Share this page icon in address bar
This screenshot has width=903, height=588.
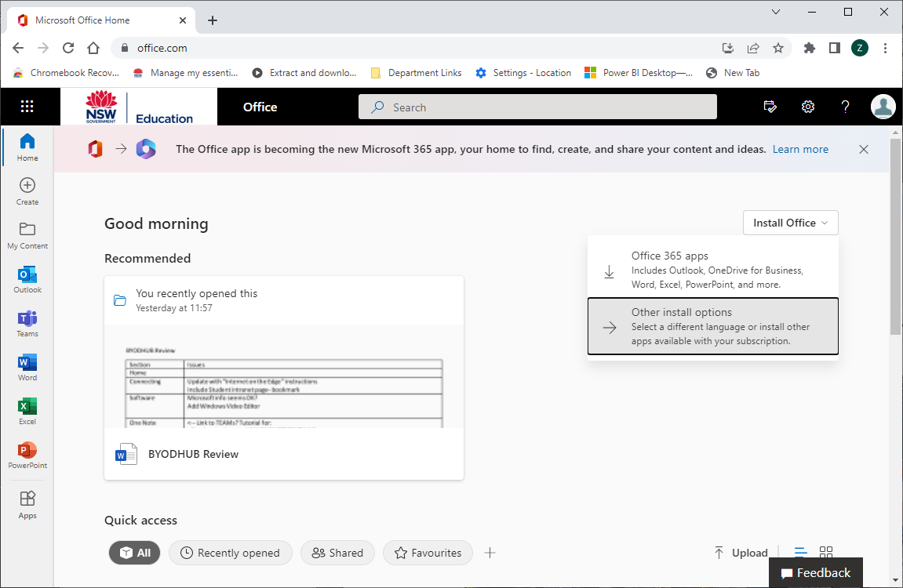[752, 48]
